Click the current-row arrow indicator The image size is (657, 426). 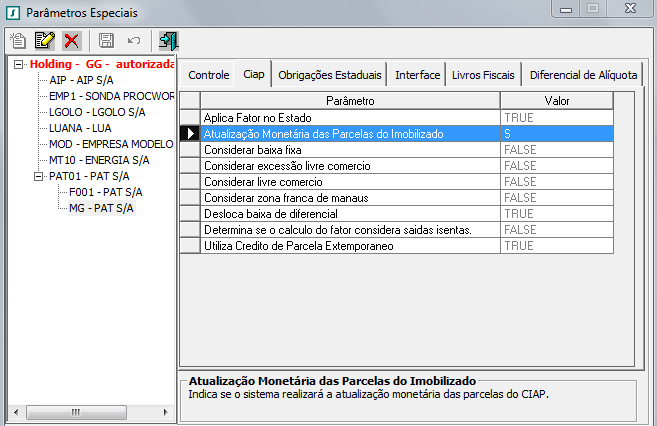(190, 134)
